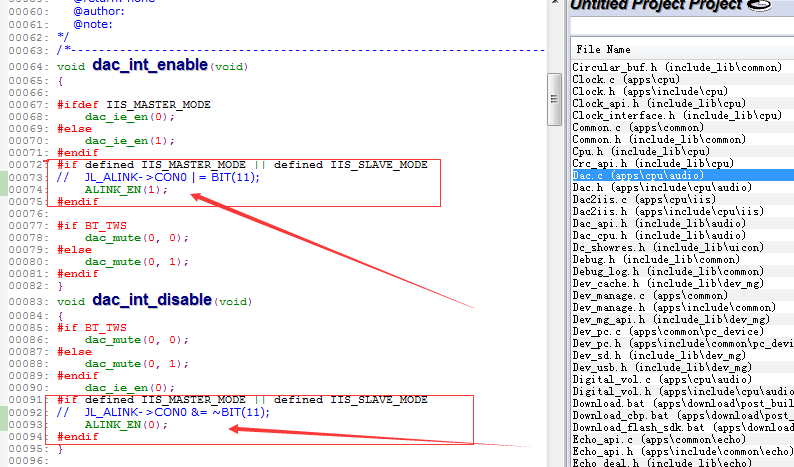
Task: Open Digital_vol.h in file list
Action: [683, 392]
